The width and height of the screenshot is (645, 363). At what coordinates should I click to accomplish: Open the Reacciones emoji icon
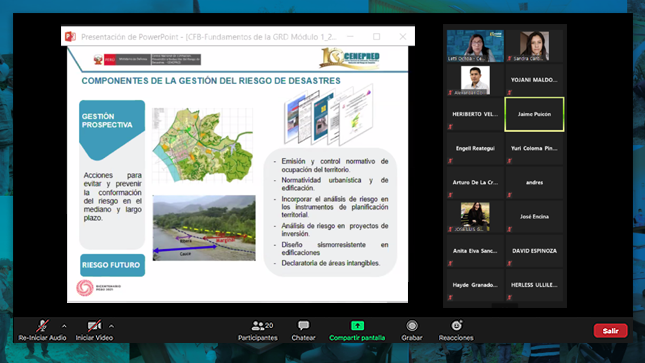[x=456, y=326]
